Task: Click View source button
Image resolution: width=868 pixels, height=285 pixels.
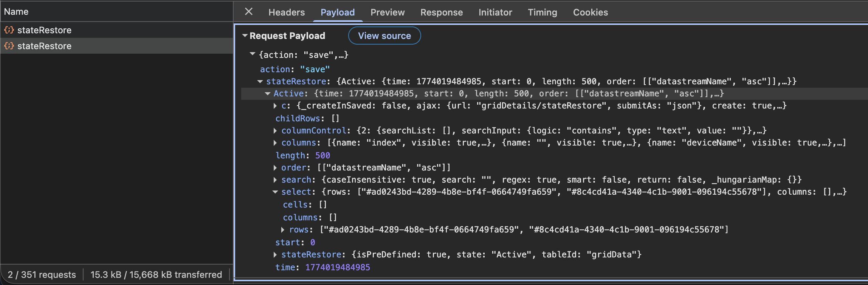Action: (x=384, y=36)
